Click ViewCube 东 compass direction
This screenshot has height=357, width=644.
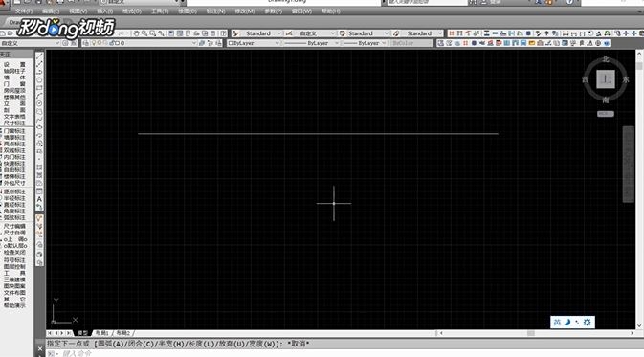pos(626,79)
